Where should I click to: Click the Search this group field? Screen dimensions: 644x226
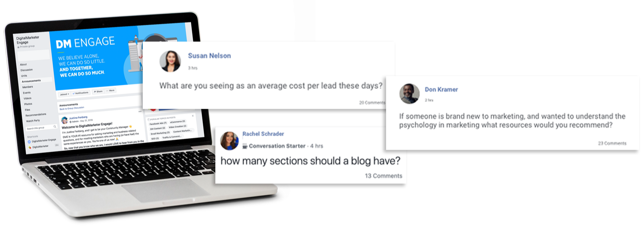pyautogui.click(x=41, y=127)
